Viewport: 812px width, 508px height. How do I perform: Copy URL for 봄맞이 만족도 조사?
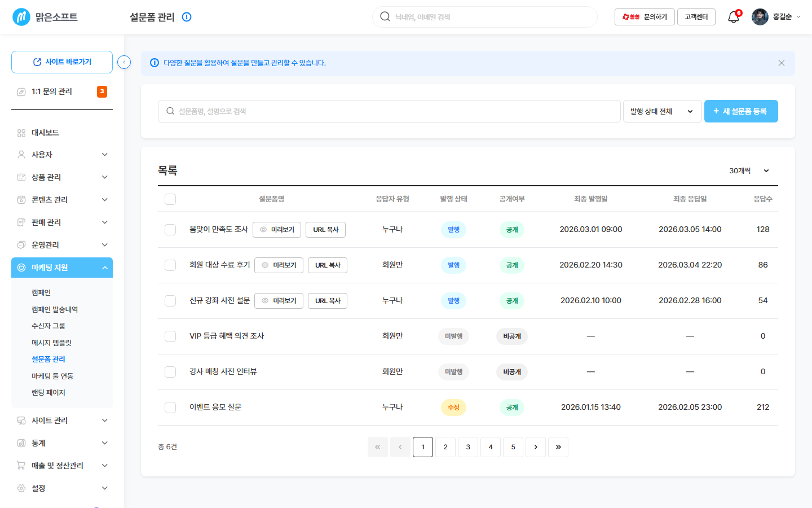point(325,230)
